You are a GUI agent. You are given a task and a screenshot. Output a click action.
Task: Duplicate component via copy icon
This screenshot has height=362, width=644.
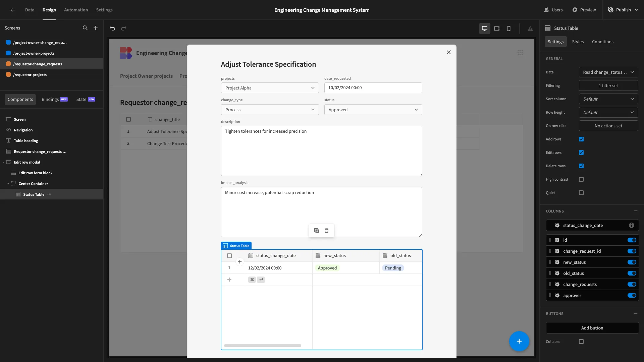[317, 231]
